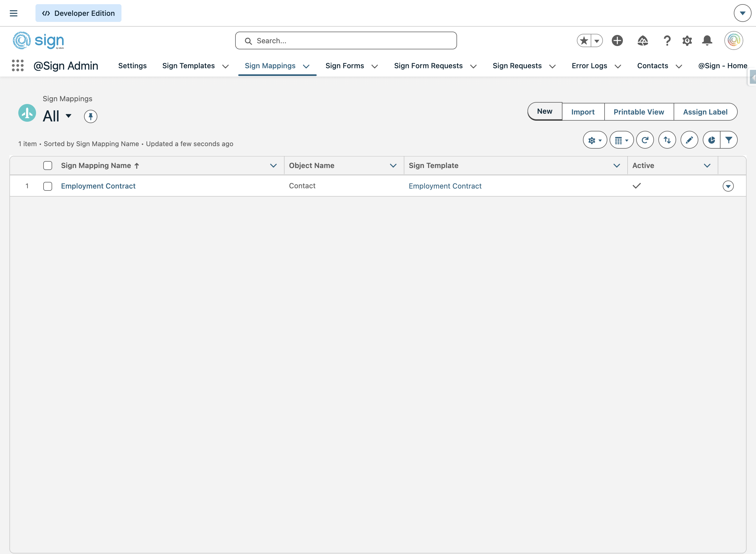
Task: Click the pencil edit list icon
Action: (689, 140)
